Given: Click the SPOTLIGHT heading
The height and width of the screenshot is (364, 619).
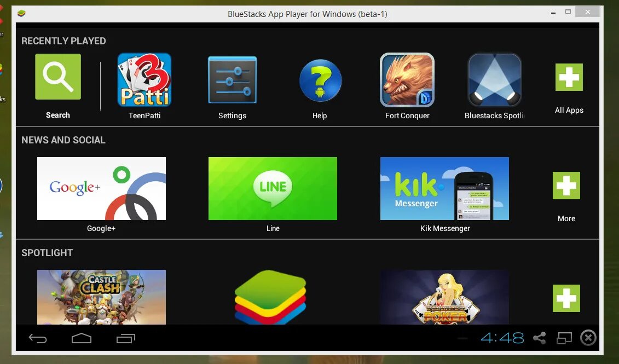Looking at the screenshot, I should (47, 253).
